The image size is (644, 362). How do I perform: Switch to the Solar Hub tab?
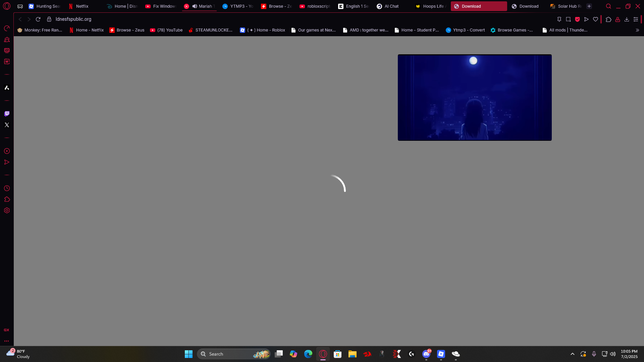pyautogui.click(x=566, y=6)
